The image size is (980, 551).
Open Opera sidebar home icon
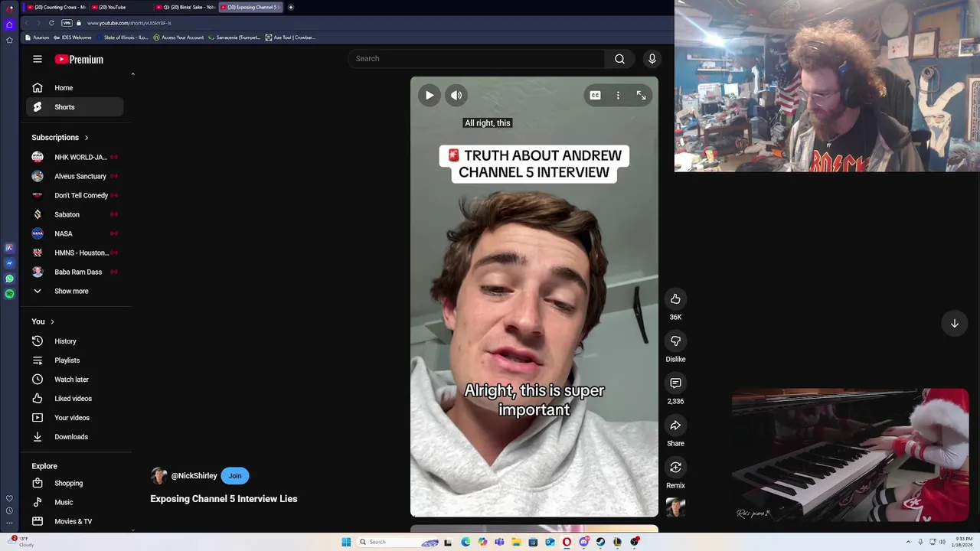point(9,24)
